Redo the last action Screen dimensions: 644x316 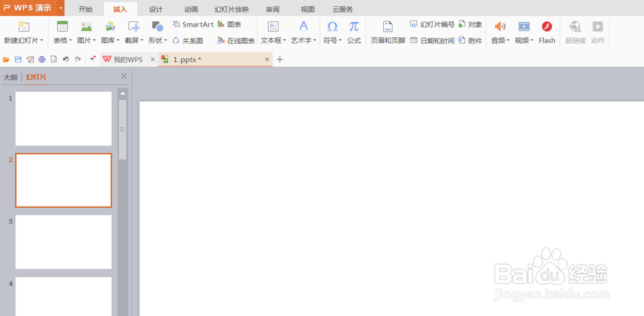(x=77, y=59)
